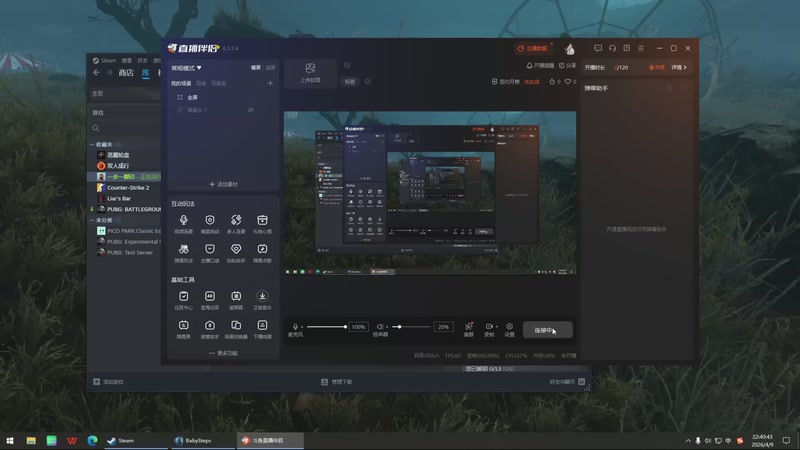Open the 设置 settings icon
Image resolution: width=800 pixels, height=450 pixels.
point(509,329)
